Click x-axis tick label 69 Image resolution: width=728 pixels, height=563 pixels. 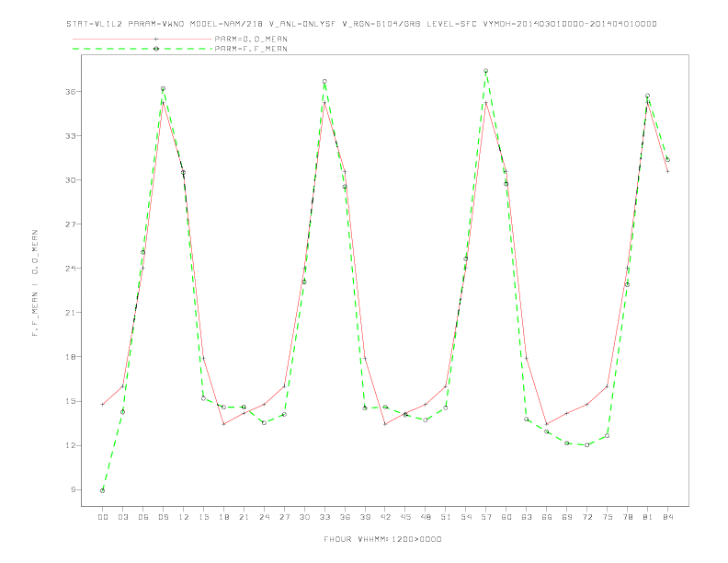(x=567, y=517)
